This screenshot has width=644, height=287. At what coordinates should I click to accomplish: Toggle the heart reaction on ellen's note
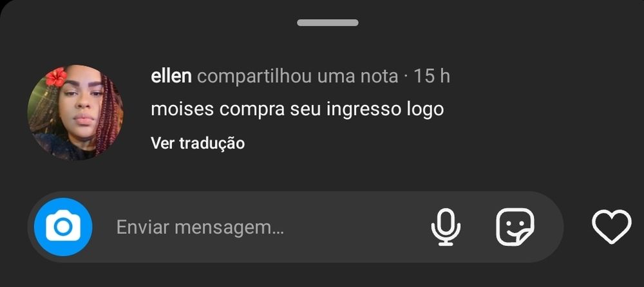(x=612, y=227)
